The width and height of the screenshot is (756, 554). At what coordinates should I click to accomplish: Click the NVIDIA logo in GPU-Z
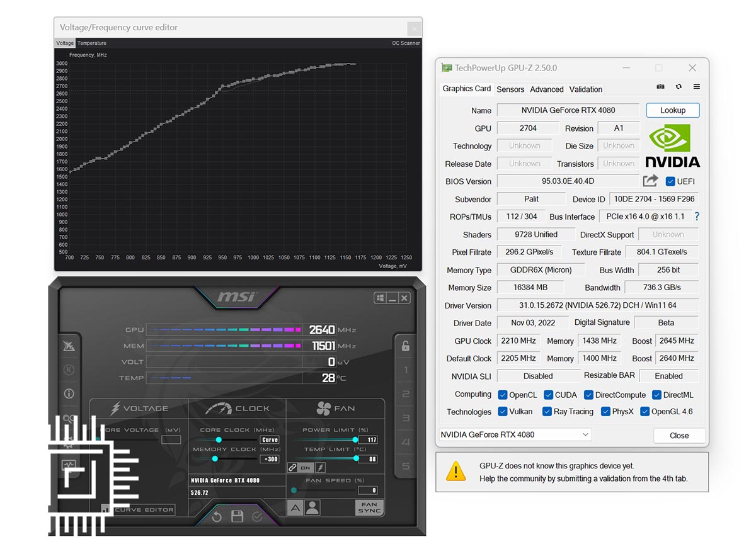tap(672, 145)
